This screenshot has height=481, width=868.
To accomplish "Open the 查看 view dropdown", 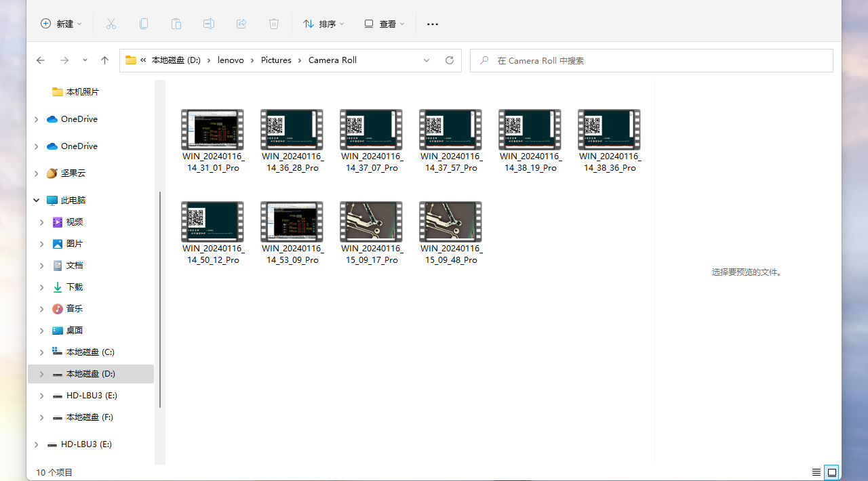I will point(384,24).
